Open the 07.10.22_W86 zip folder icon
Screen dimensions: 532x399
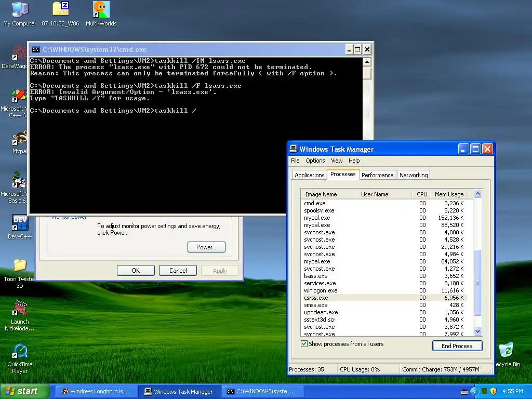click(x=60, y=14)
